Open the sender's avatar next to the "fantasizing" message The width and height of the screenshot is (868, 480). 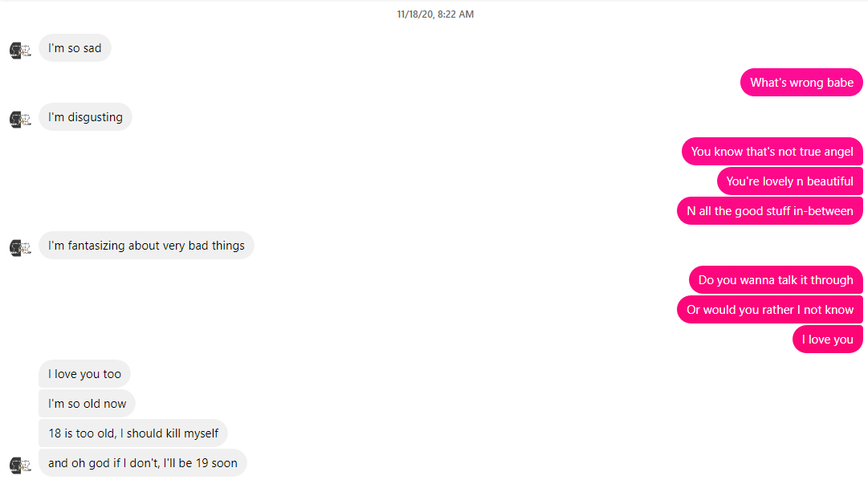click(x=20, y=247)
